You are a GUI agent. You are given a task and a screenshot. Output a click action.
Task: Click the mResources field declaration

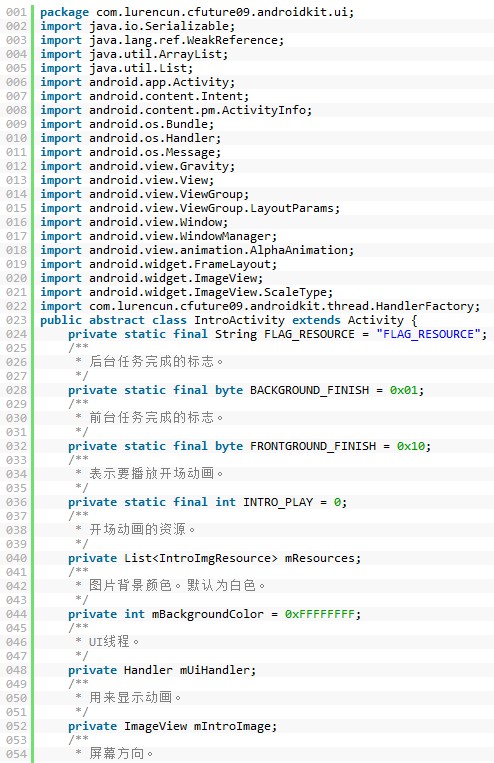[x=214, y=558]
